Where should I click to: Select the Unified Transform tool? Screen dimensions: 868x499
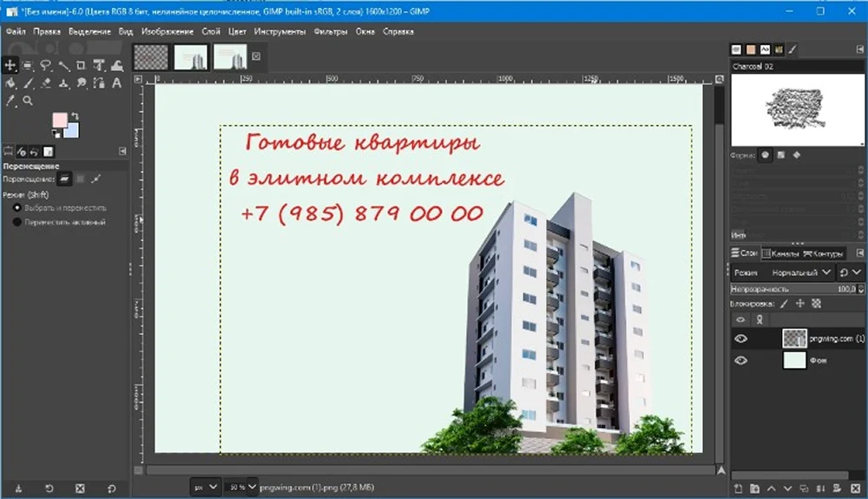[99, 65]
